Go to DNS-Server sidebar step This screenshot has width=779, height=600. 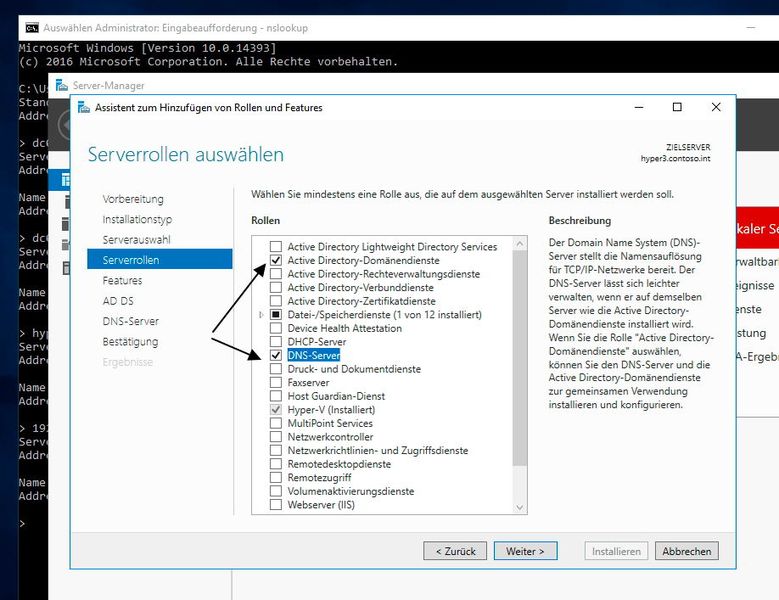[131, 321]
